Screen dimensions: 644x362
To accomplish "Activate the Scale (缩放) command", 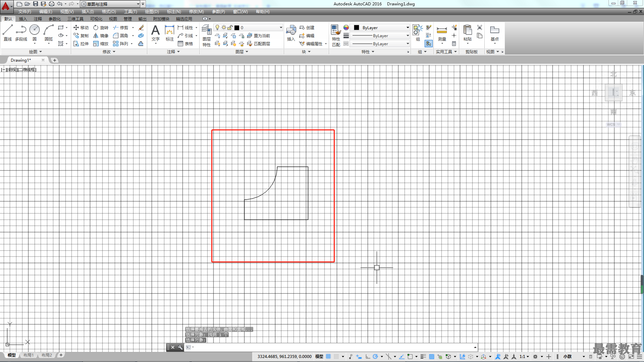I will click(101, 44).
